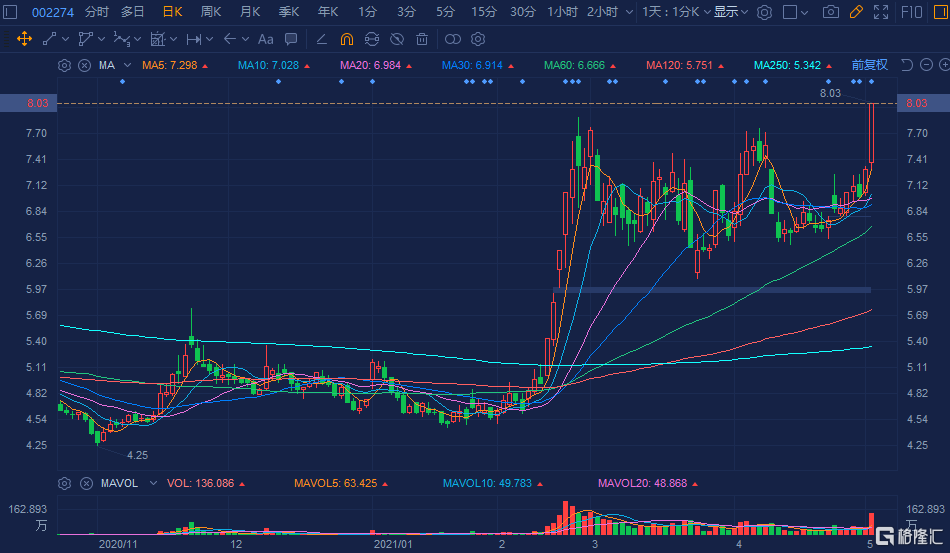Open the layout square dropdown
This screenshot has width=950, height=553.
click(x=796, y=12)
